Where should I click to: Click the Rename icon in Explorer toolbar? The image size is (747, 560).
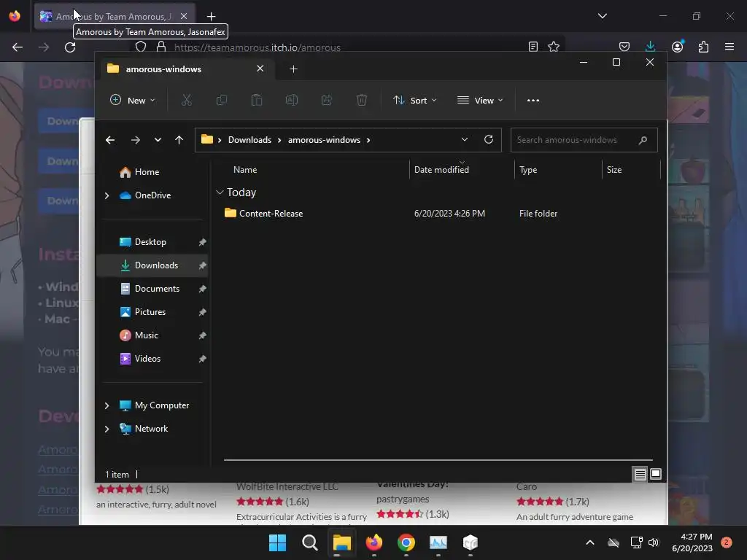point(292,100)
